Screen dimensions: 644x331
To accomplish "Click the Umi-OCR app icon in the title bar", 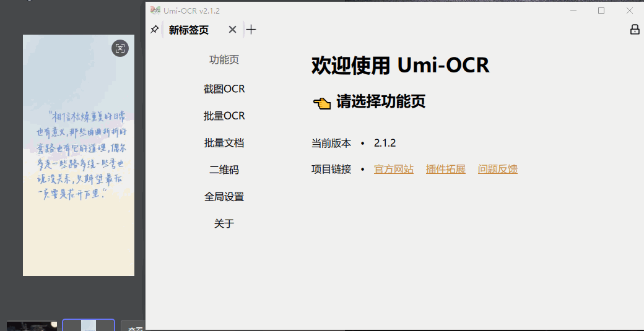I will (x=155, y=11).
